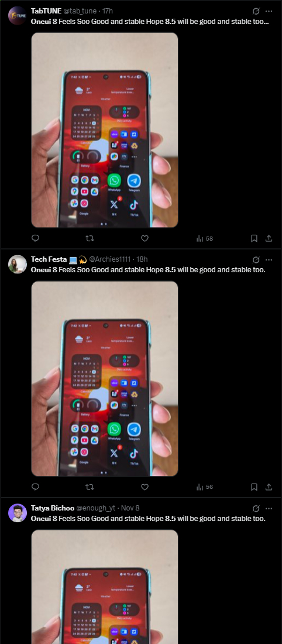Viewport: 282px width, 644px height.
Task: Open the @Archies1111 profile handle
Action: [109, 259]
